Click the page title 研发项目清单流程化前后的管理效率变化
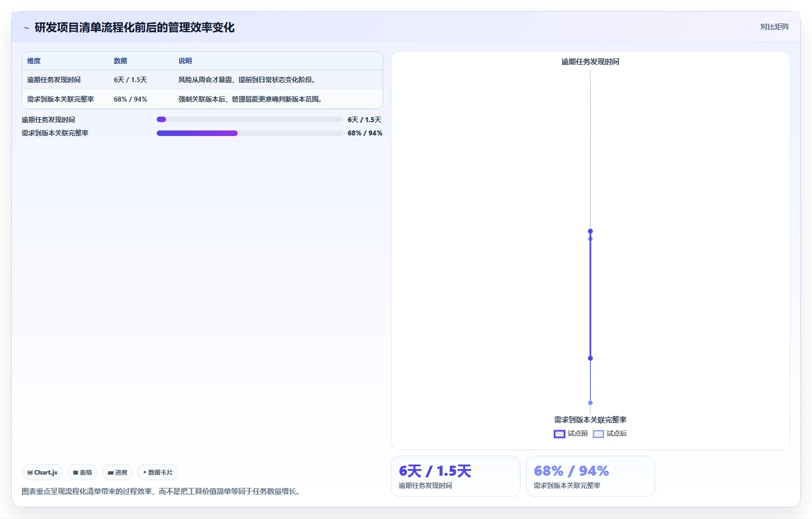 coord(134,28)
